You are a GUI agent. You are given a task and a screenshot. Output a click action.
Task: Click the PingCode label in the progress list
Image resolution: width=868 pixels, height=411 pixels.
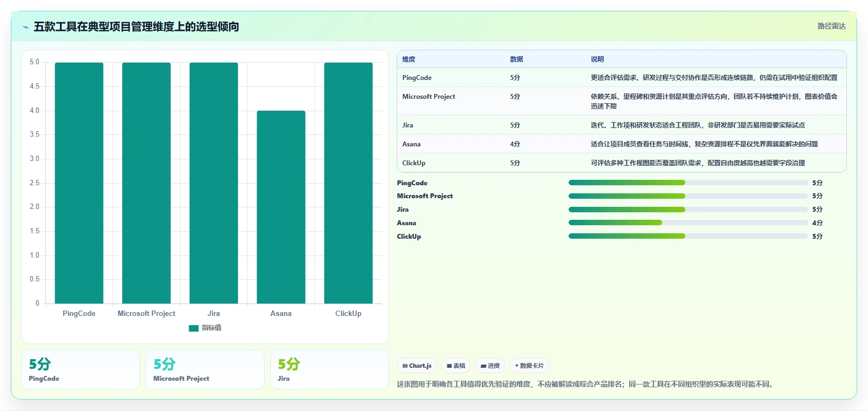(x=412, y=183)
